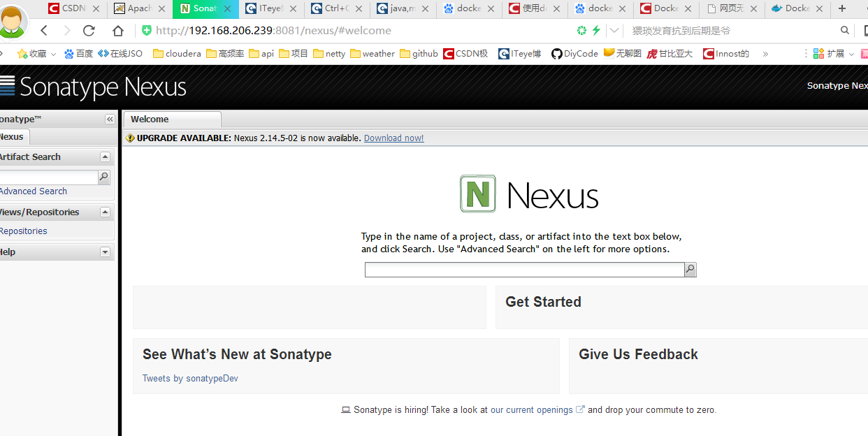Viewport: 868px width, 436px height.
Task: Open the netty bookmark folder
Action: pos(329,54)
